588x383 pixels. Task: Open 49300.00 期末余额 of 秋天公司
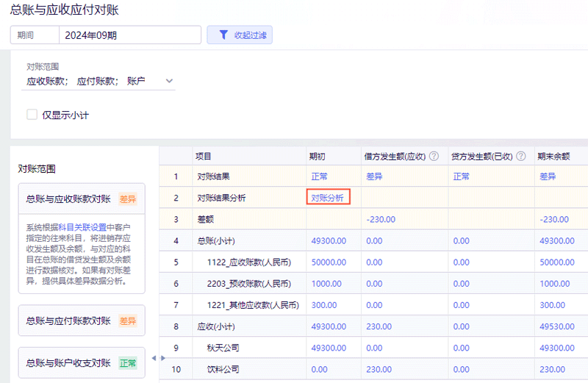tap(557, 348)
